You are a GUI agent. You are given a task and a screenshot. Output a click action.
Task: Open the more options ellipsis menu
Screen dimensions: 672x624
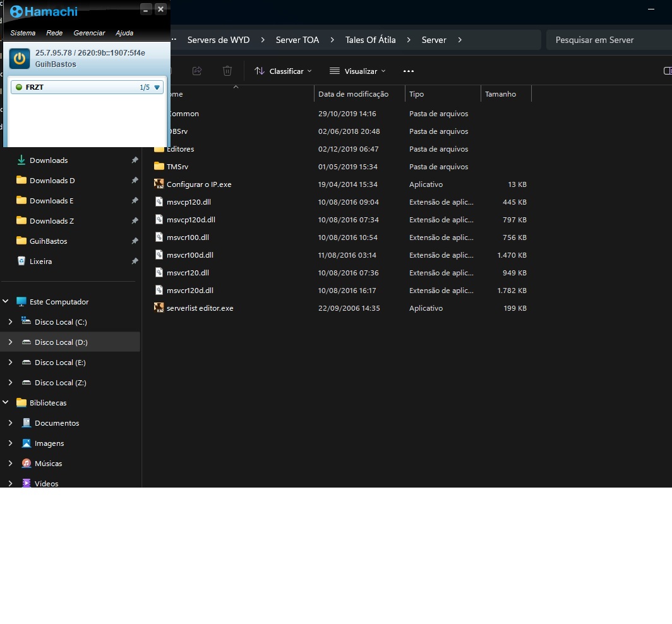click(409, 71)
